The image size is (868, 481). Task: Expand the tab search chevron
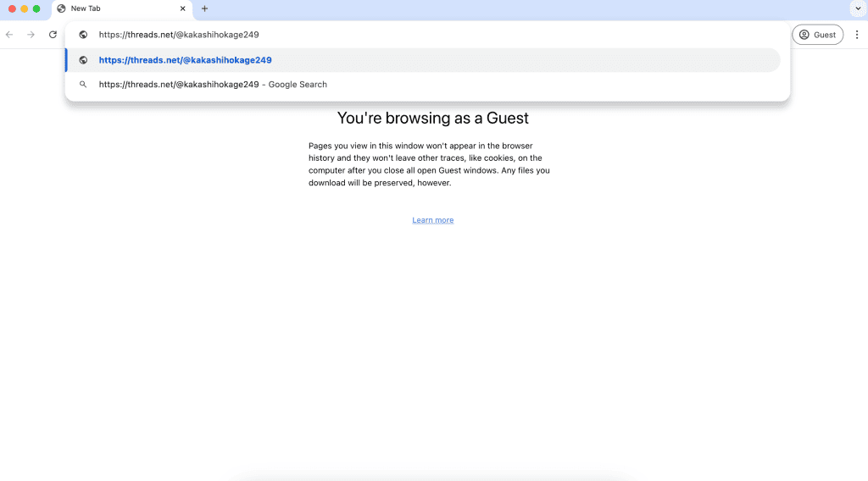pyautogui.click(x=855, y=8)
